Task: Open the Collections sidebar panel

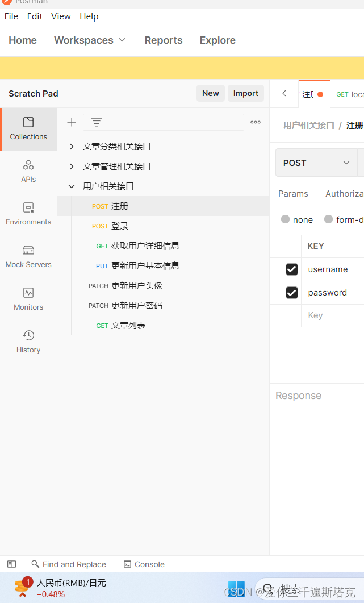Action: pos(28,129)
